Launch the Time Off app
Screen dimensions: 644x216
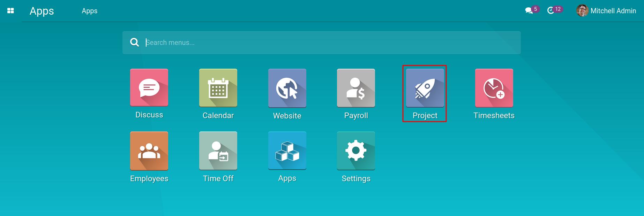(x=218, y=151)
